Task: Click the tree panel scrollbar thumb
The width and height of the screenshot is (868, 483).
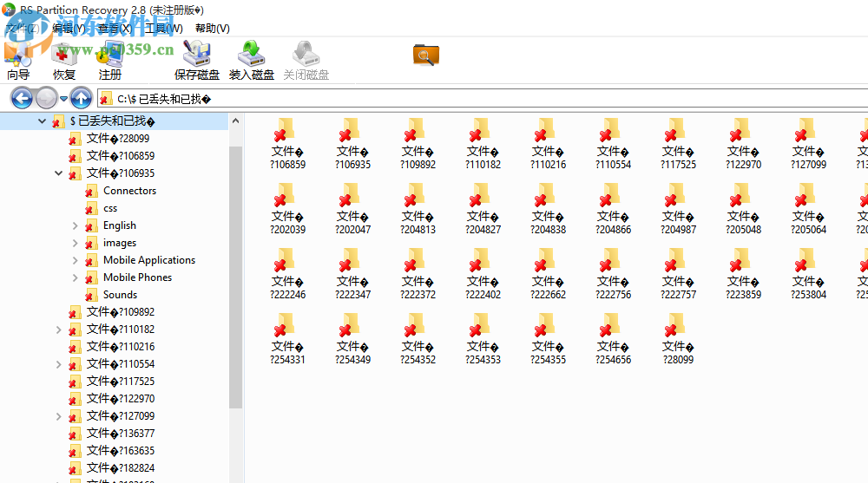Action: click(x=235, y=277)
